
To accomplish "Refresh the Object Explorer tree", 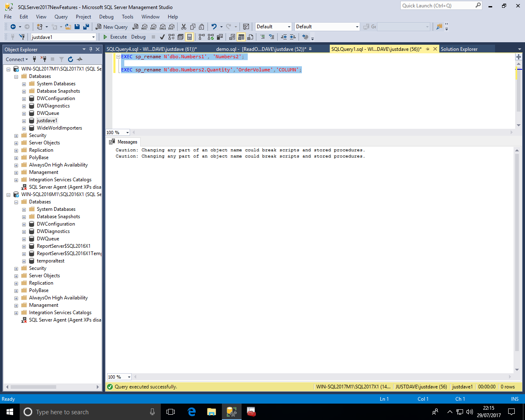I will point(71,59).
